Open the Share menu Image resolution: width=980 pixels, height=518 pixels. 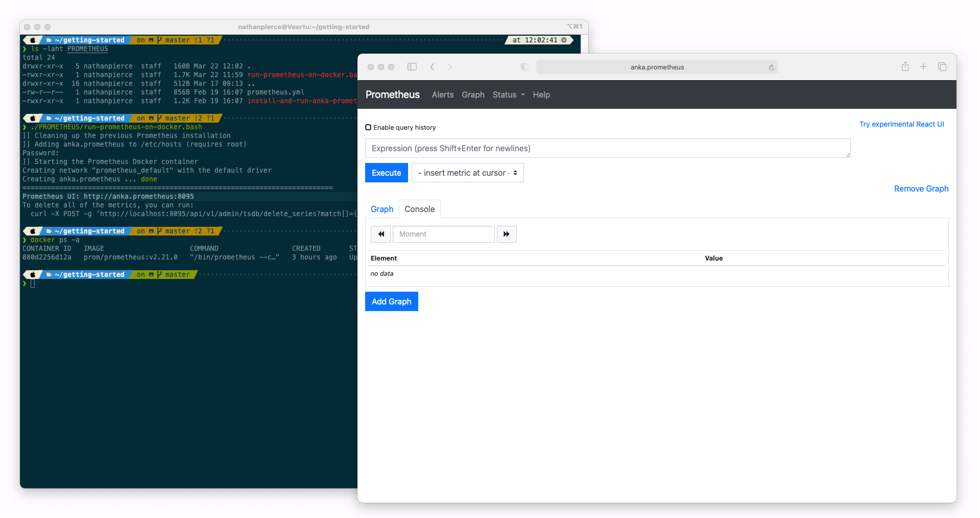click(905, 66)
